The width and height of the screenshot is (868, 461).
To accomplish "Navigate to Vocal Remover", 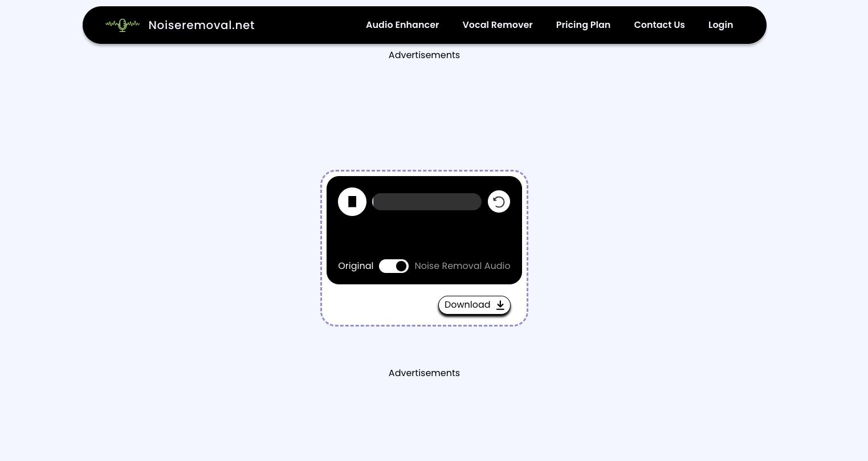I will point(497,25).
